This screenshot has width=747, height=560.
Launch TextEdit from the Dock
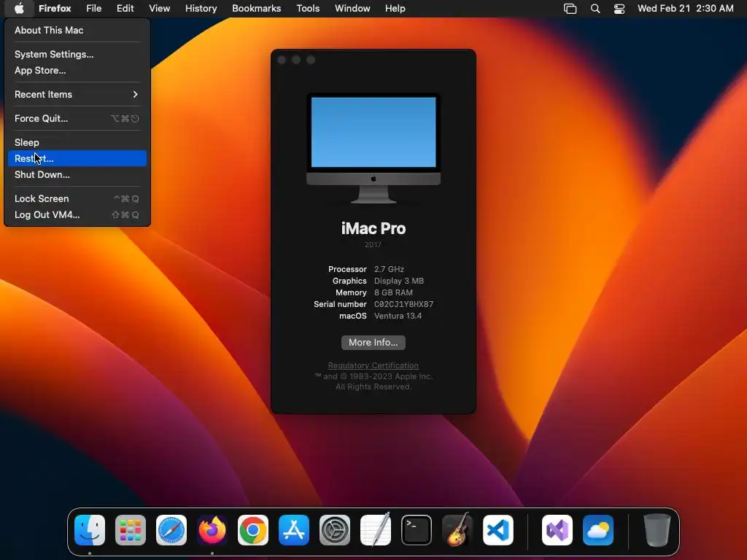(376, 530)
